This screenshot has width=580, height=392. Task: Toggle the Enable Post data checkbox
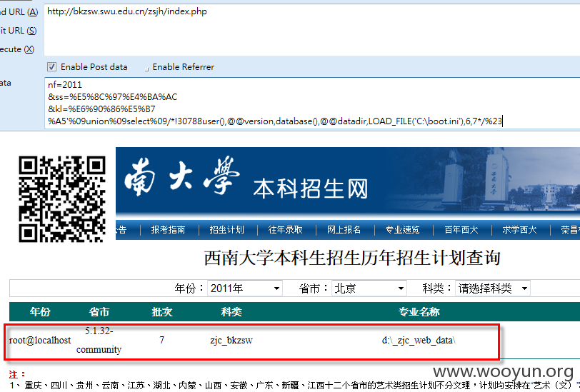coord(51,67)
